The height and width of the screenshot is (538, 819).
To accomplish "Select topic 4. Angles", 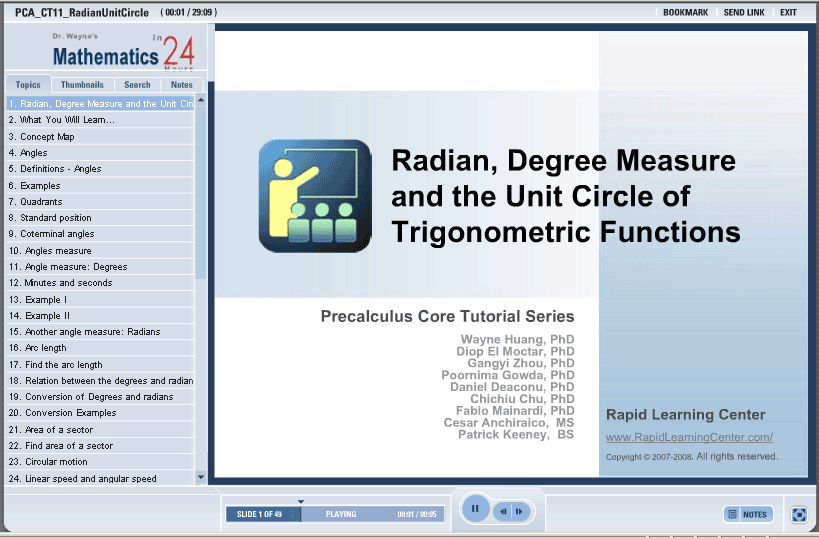I will click(100, 153).
